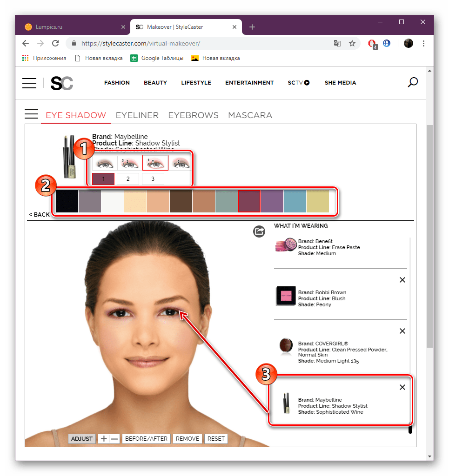Open Chrome three-dot menu
449x476 pixels.
423,43
